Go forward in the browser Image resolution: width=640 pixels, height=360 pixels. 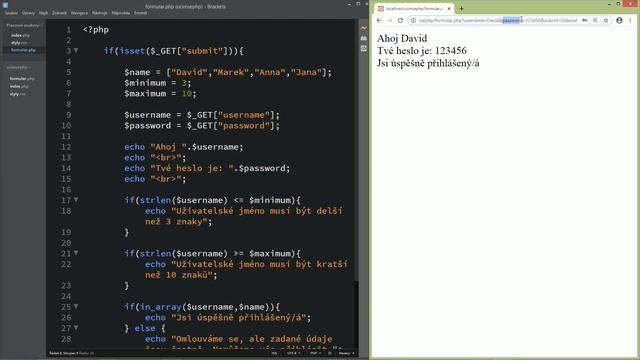coord(390,20)
